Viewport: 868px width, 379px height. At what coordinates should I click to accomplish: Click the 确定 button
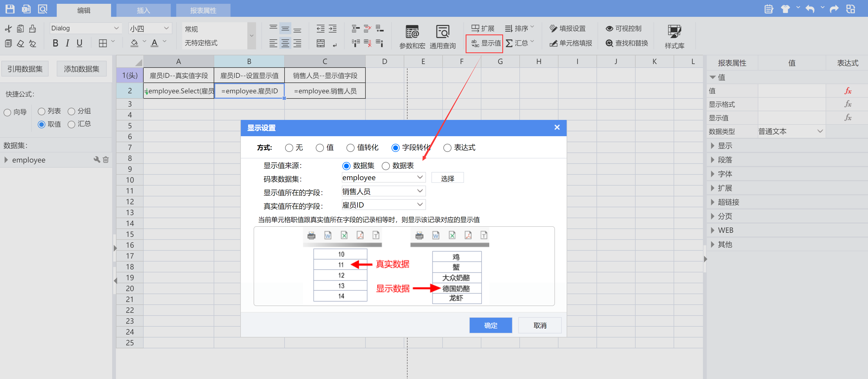[x=491, y=325]
